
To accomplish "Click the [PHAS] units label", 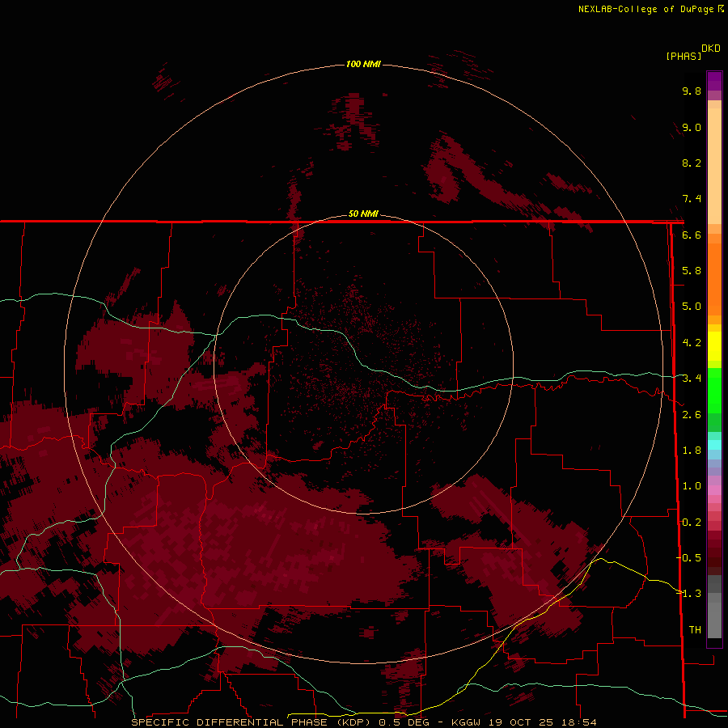I will tap(684, 56).
